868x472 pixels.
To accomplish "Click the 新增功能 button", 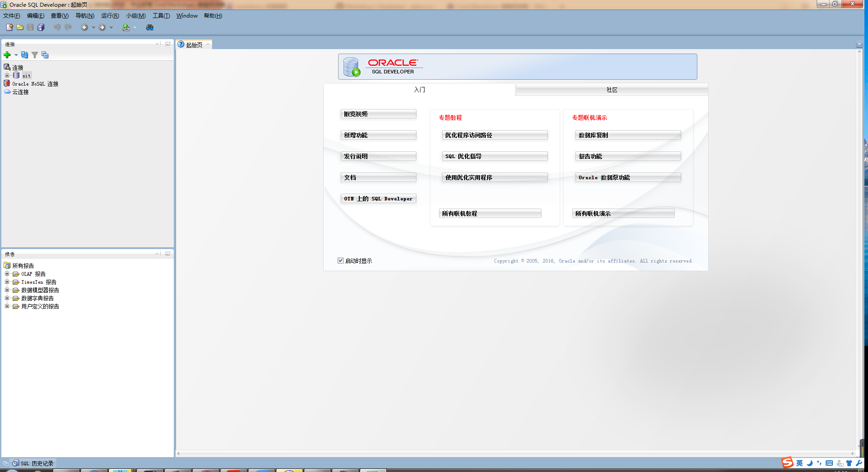I will pyautogui.click(x=379, y=135).
